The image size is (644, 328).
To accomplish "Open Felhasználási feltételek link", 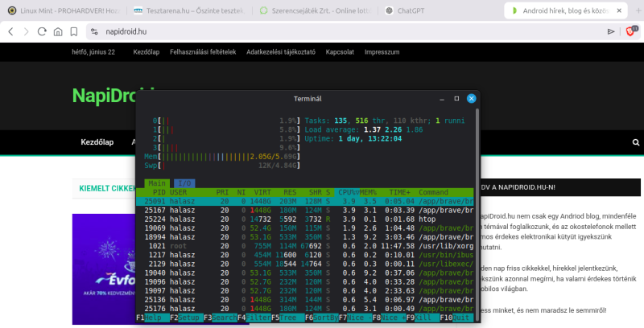I will 203,52.
